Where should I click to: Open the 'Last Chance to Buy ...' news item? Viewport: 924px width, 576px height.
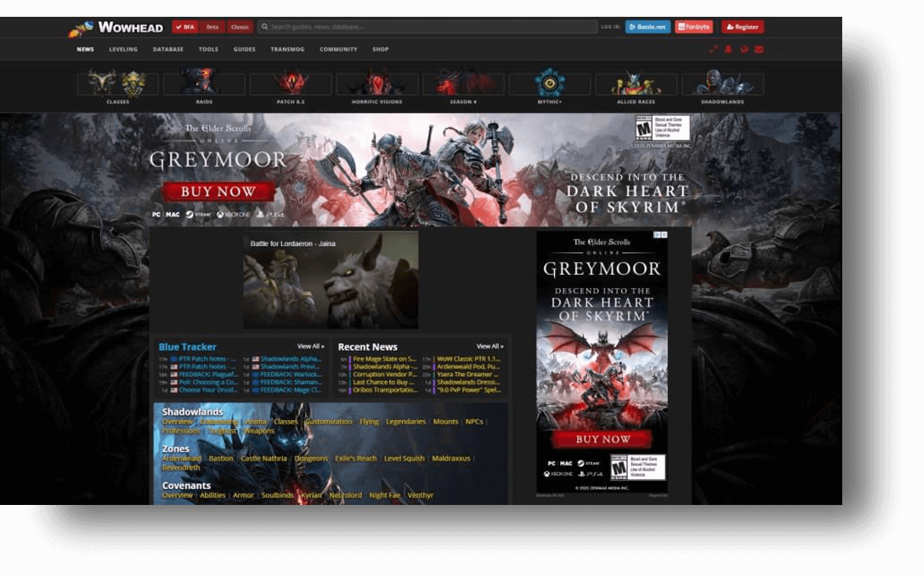[384, 382]
